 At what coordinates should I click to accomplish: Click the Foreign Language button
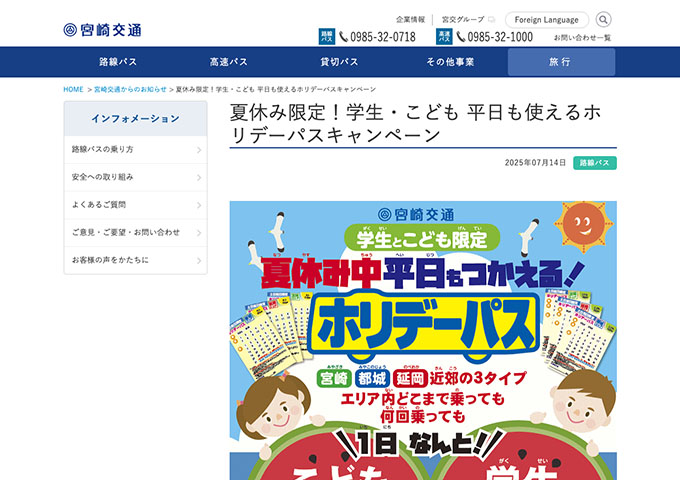coord(547,20)
